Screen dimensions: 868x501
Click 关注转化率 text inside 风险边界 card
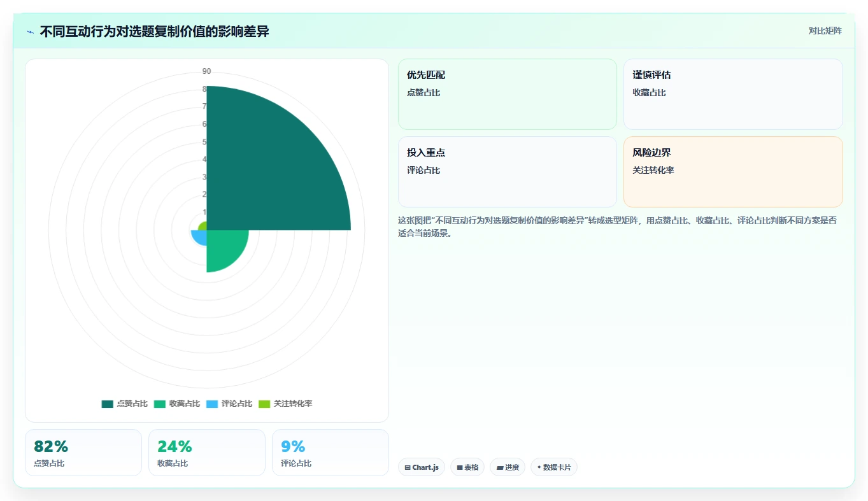(653, 171)
